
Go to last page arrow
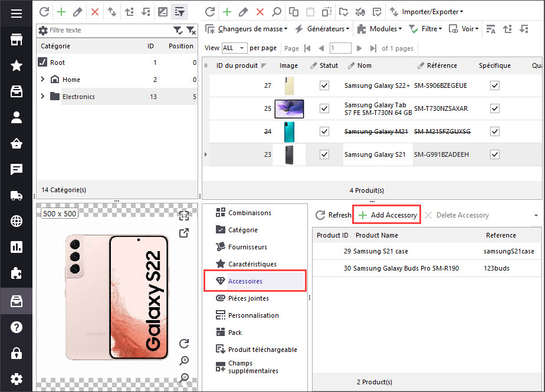pyautogui.click(x=373, y=48)
